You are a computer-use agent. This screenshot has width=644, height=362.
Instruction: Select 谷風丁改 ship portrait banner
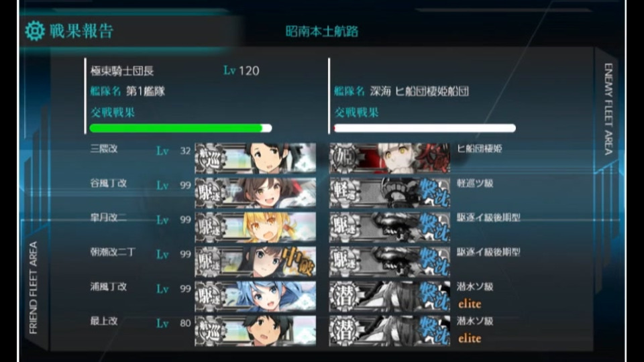[x=256, y=192]
